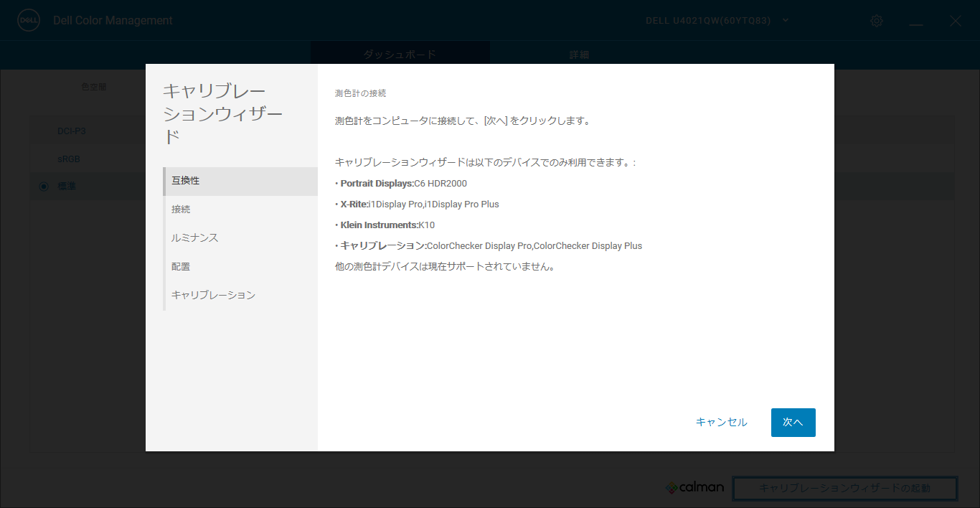Click キャリブレーションウィザードの起動 button

(844, 489)
